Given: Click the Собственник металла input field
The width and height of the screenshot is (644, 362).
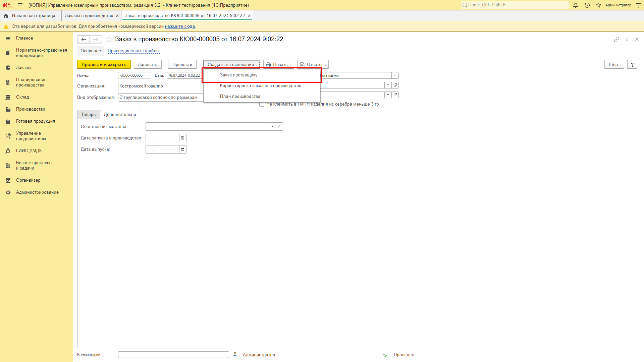Looking at the screenshot, I should coord(207,126).
